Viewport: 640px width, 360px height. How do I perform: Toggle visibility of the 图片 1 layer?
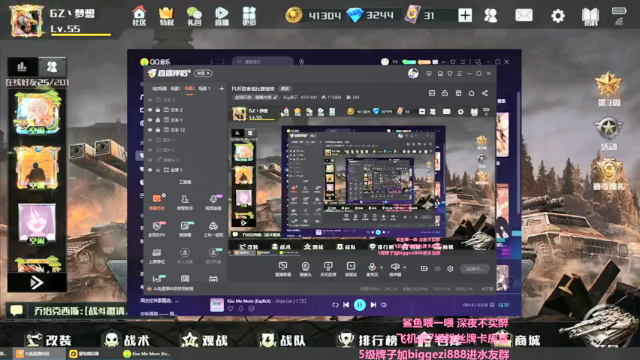point(150,140)
